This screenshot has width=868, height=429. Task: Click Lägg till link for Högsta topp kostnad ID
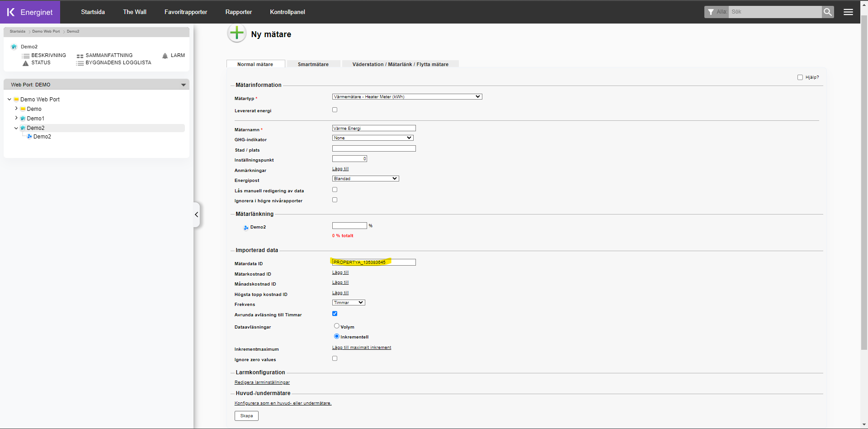click(340, 293)
